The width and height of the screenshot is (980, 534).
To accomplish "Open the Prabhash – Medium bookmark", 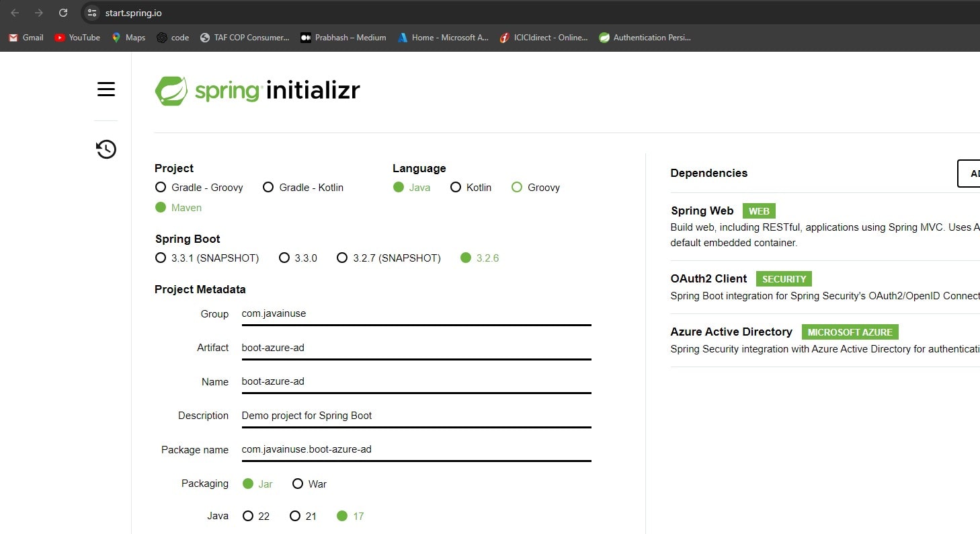I will (x=343, y=38).
